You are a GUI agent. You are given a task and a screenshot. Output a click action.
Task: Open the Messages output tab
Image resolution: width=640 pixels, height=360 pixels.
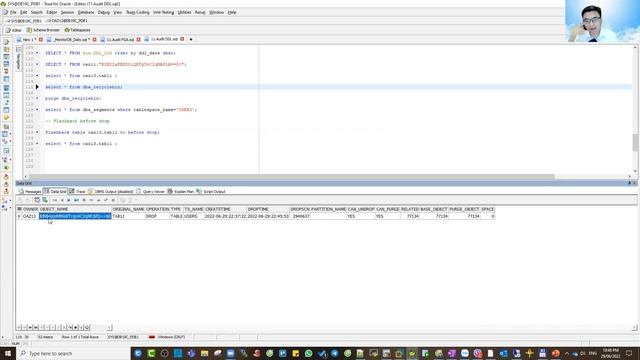30,191
